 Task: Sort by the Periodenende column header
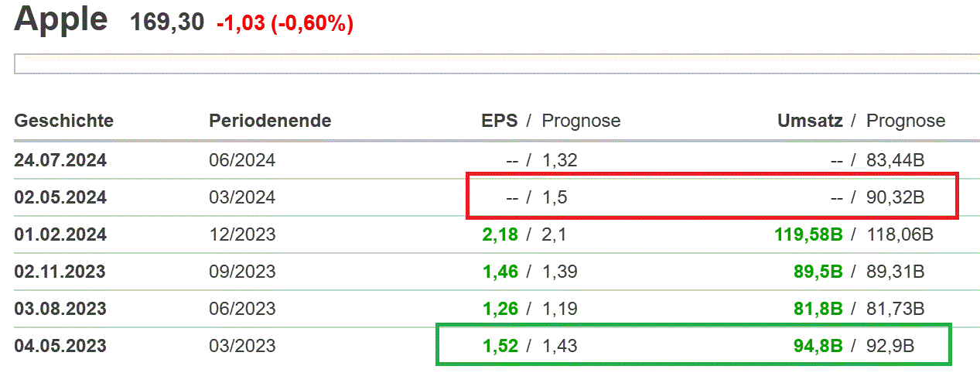point(270,121)
